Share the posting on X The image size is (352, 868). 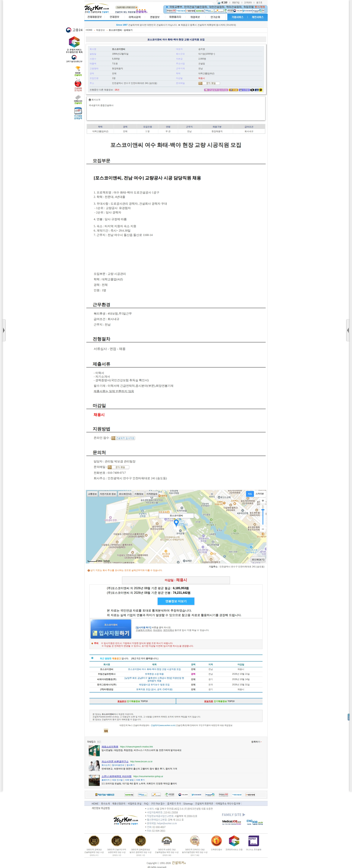click(252, 90)
